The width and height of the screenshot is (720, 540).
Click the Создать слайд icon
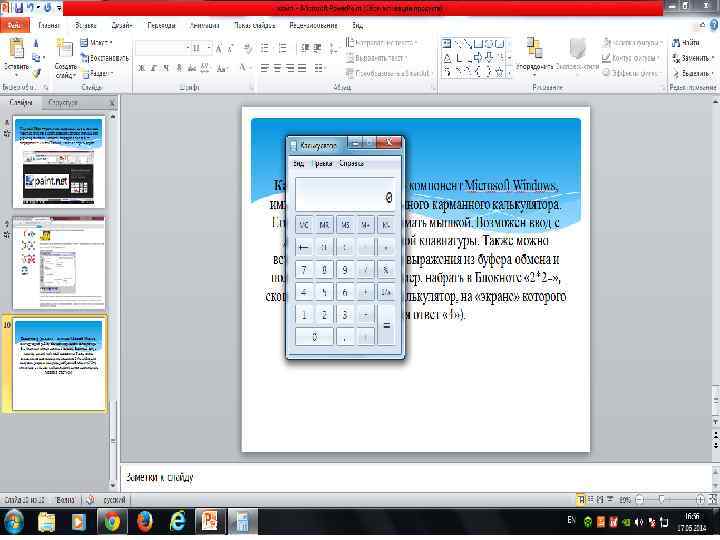65,49
